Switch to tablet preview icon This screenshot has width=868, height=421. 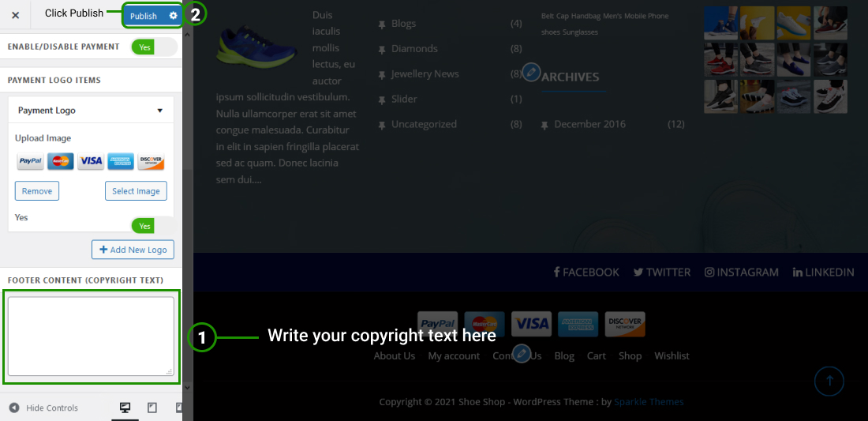pos(152,408)
